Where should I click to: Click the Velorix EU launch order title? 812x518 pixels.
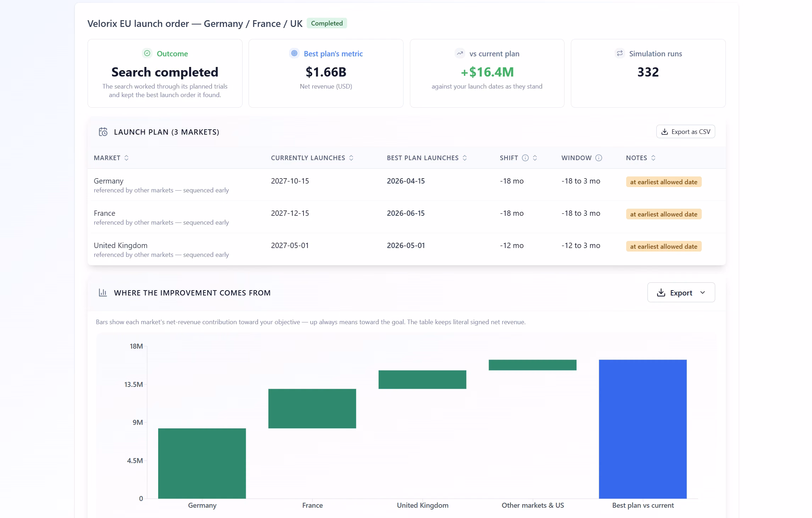point(195,24)
